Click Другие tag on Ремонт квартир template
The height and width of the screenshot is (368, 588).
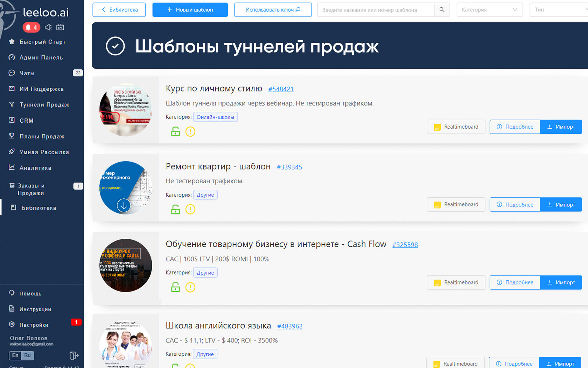point(205,195)
